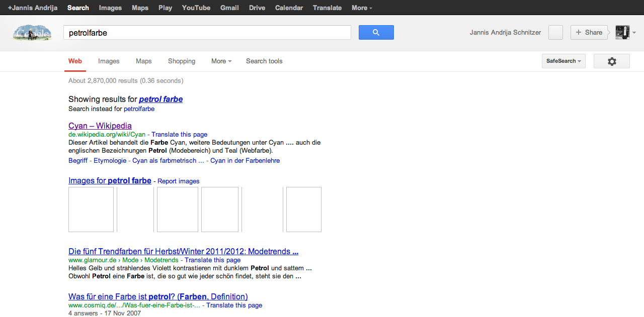This screenshot has width=644, height=317.
Task: Open the More menu in top bar
Action: (362, 8)
